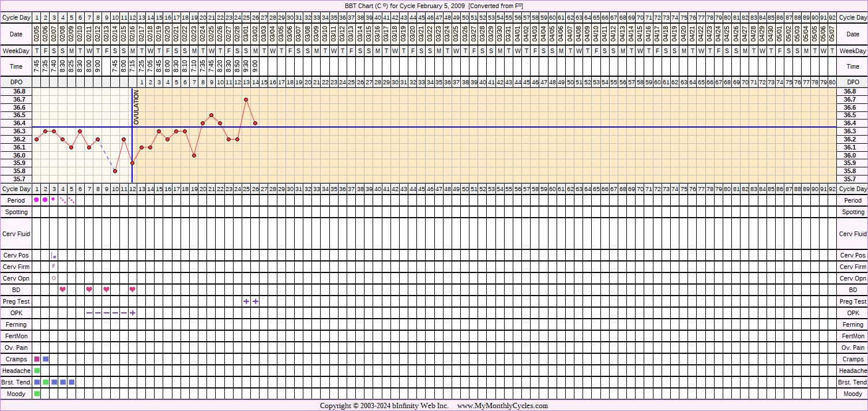Click the positive OPK plus sign
Image resolution: width=868 pixels, height=411 pixels.
(133, 313)
